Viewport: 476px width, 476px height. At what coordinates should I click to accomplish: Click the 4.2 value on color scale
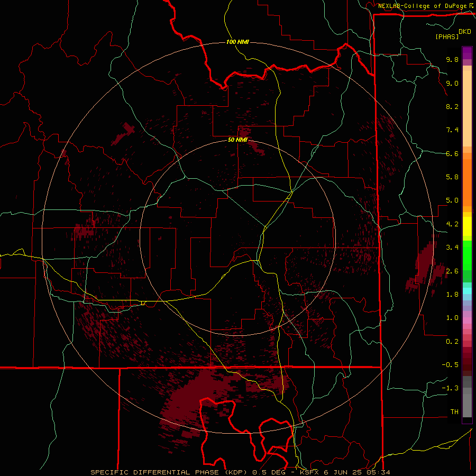(x=452, y=224)
